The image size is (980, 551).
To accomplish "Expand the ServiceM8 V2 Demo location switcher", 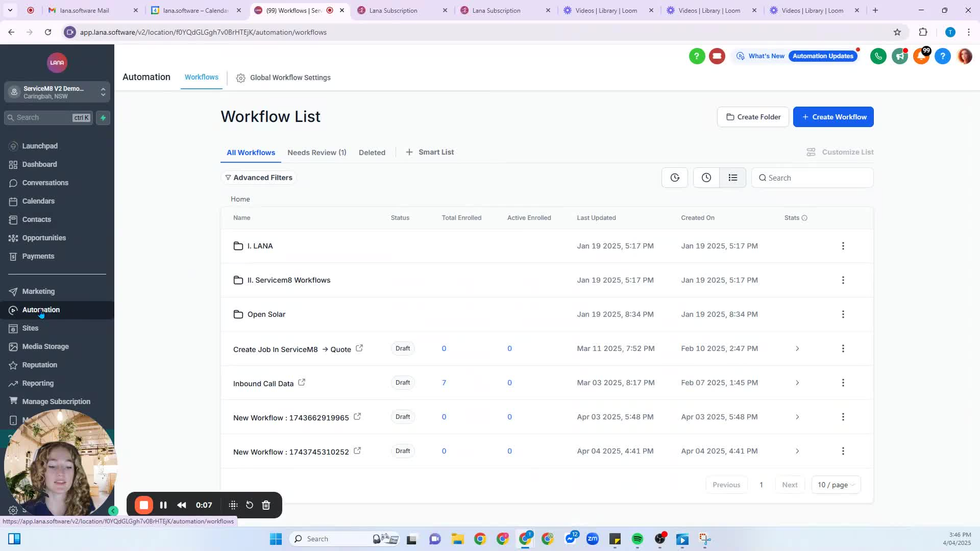I will (57, 92).
